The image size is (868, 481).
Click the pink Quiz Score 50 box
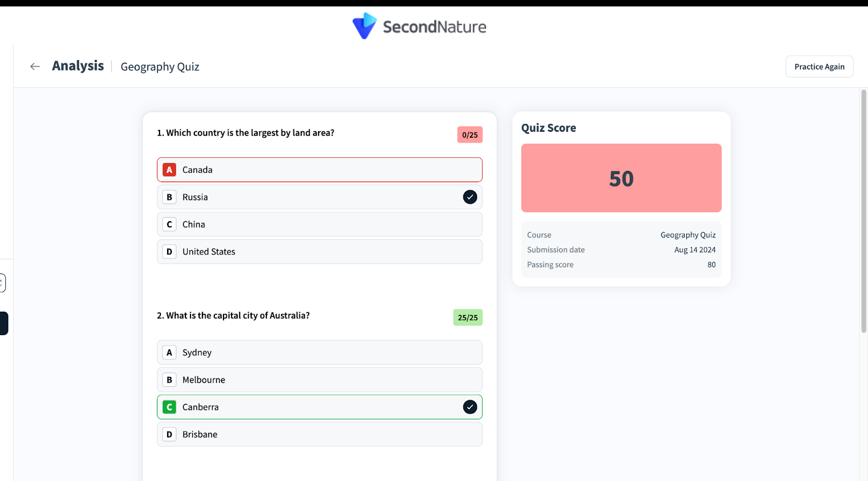point(621,178)
